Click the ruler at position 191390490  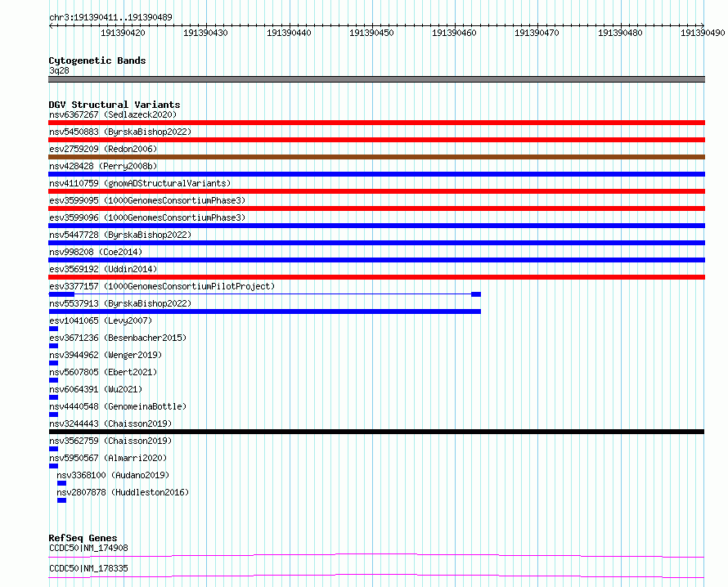[703, 33]
